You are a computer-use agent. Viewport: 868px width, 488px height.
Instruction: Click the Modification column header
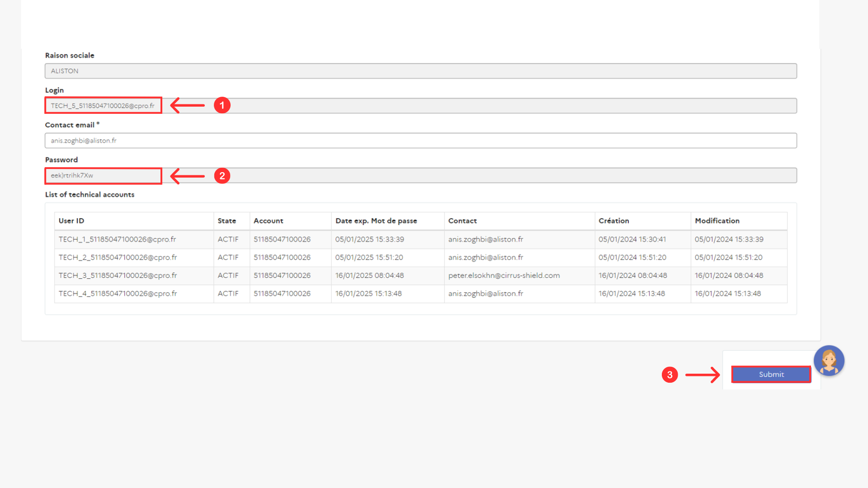[717, 221]
